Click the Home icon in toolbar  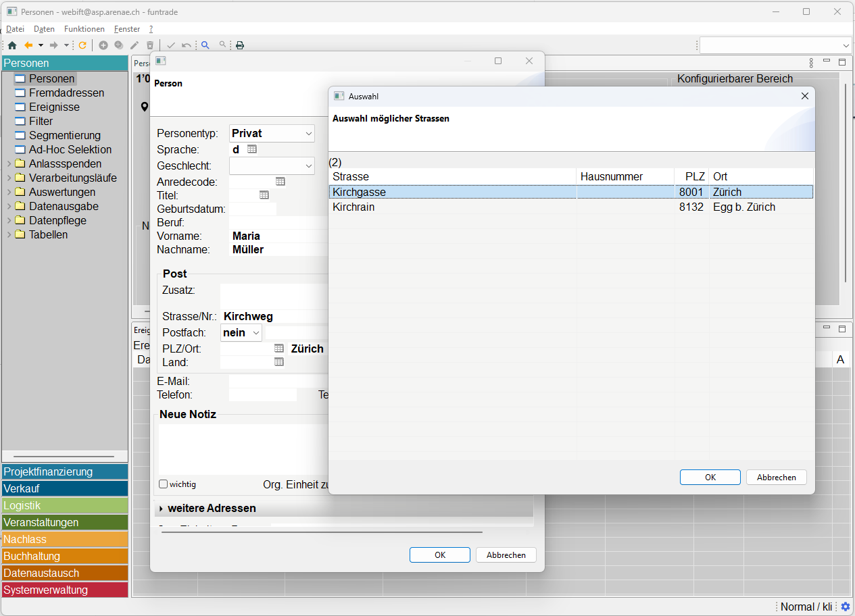[12, 45]
